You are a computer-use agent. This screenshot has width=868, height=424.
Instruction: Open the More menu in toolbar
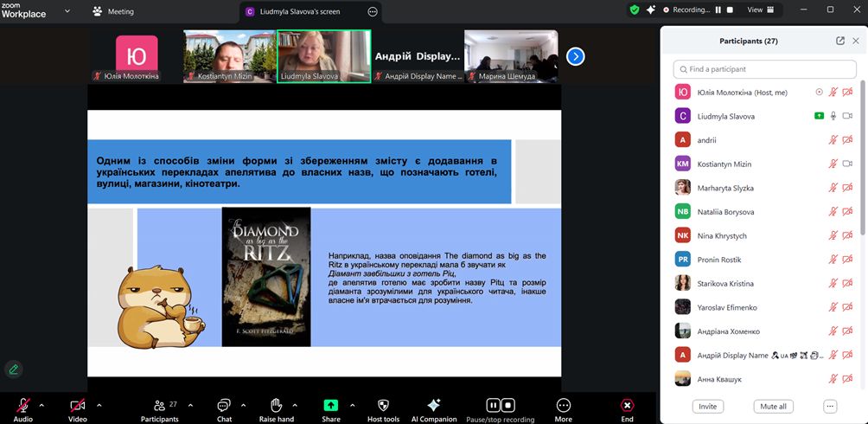coord(564,405)
